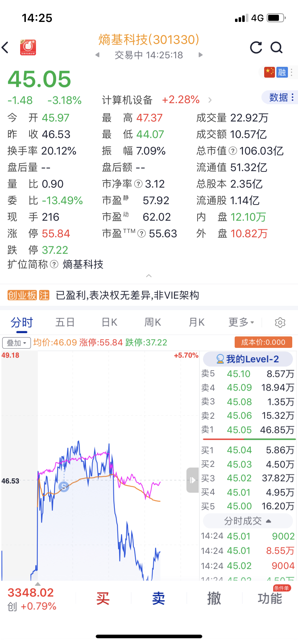298x644 pixels.
Task: Tap the back arrow
Action: pos(5,47)
